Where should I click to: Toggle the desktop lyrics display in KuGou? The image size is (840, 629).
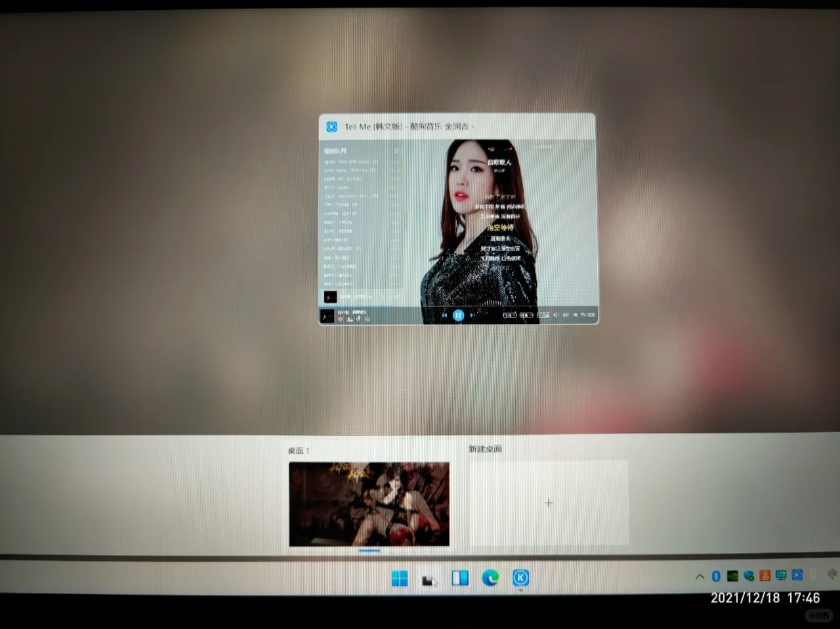543,315
